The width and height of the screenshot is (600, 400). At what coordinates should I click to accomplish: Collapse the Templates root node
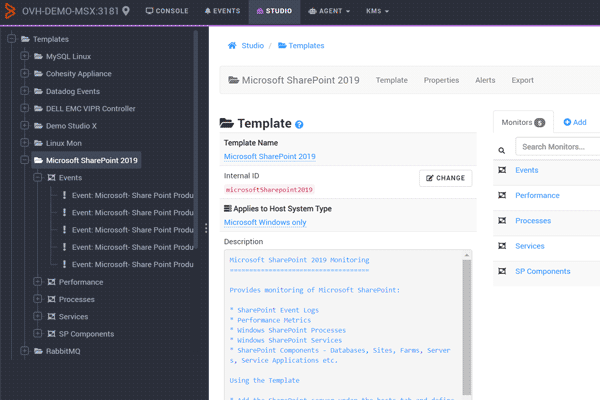11,39
